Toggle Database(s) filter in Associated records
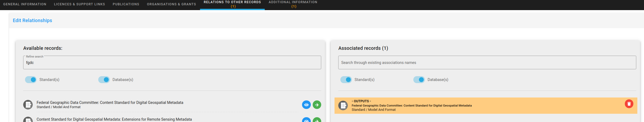 [419, 80]
